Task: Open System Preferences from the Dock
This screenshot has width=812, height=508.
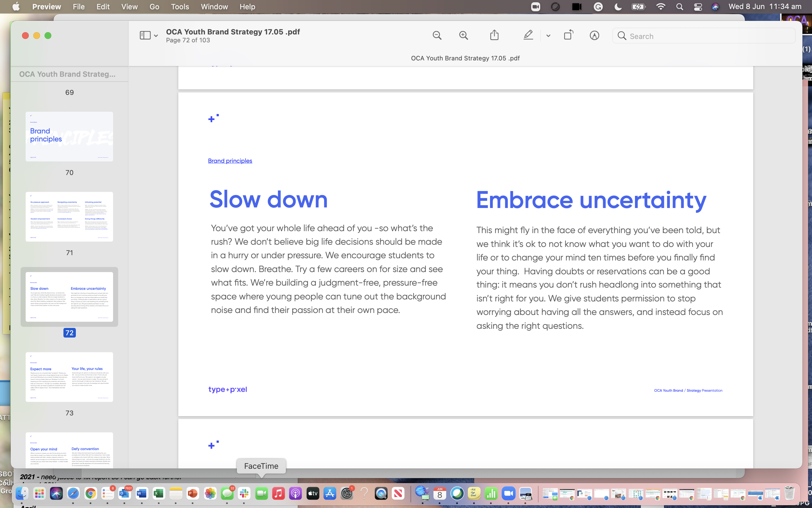Action: coord(347,493)
